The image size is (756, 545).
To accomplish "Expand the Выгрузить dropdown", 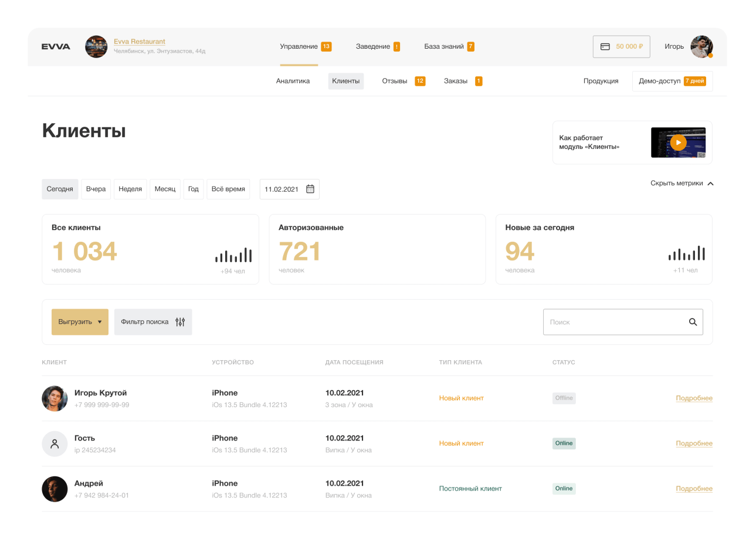I will pos(80,322).
